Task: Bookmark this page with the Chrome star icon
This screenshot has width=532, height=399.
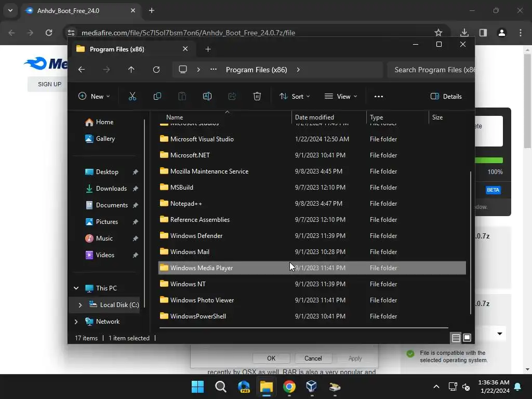Action: [438, 33]
